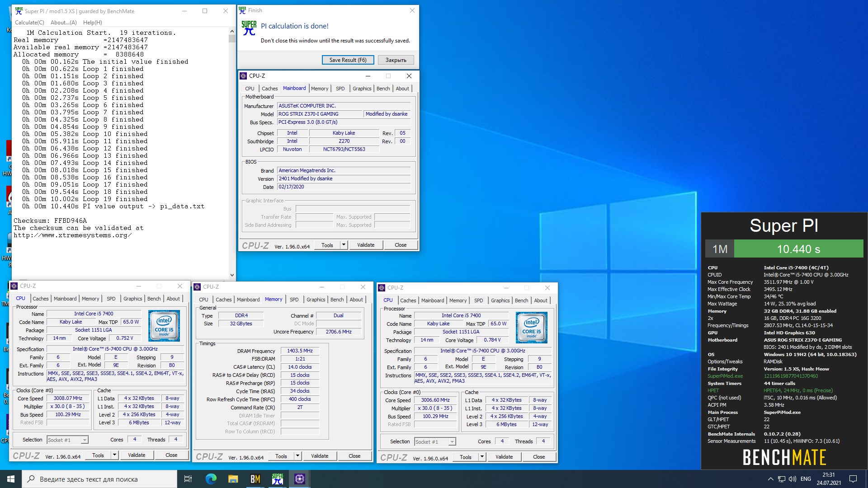The width and height of the screenshot is (868, 488).
Task: Click Close button in Memory CPU-Z window
Action: point(354,456)
